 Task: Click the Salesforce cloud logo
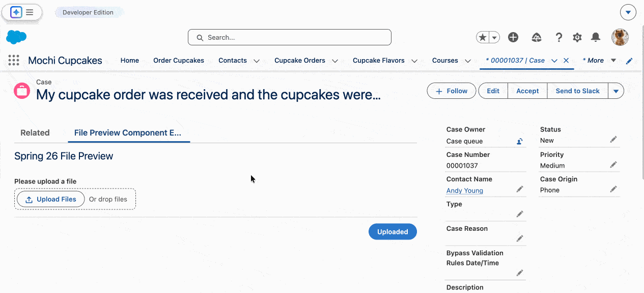point(16,37)
